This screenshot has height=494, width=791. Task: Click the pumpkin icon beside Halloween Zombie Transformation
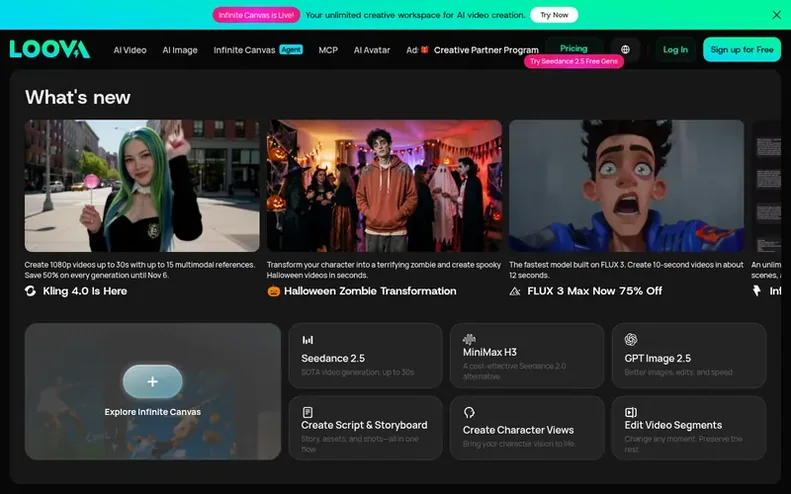click(x=273, y=291)
